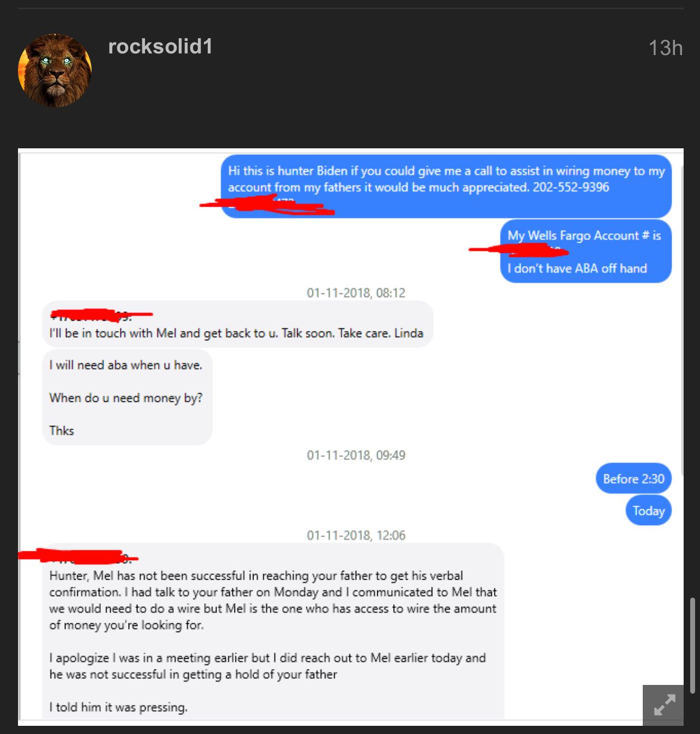Click the 01-11-2018, 12:06 timestamp
Image resolution: width=700 pixels, height=734 pixels.
point(356,536)
